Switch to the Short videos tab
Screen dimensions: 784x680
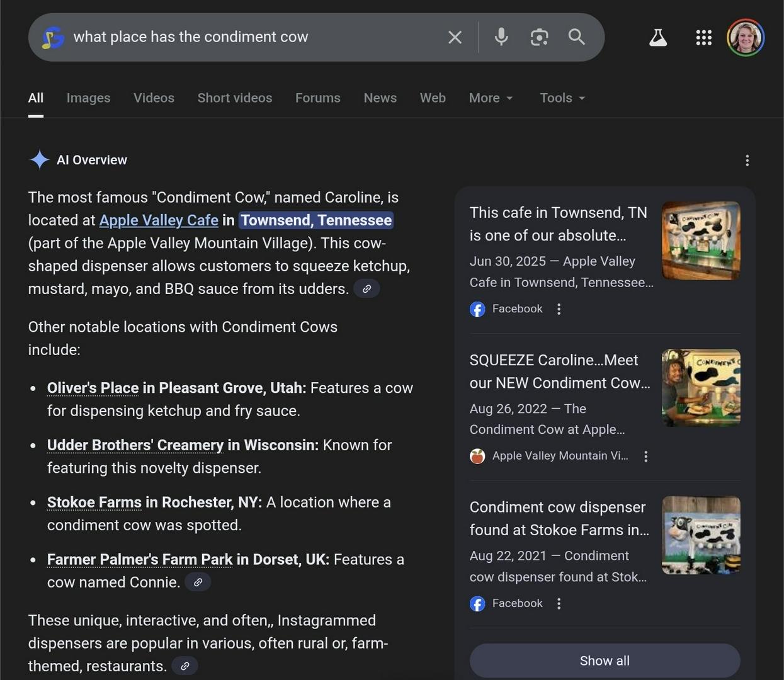click(x=234, y=98)
